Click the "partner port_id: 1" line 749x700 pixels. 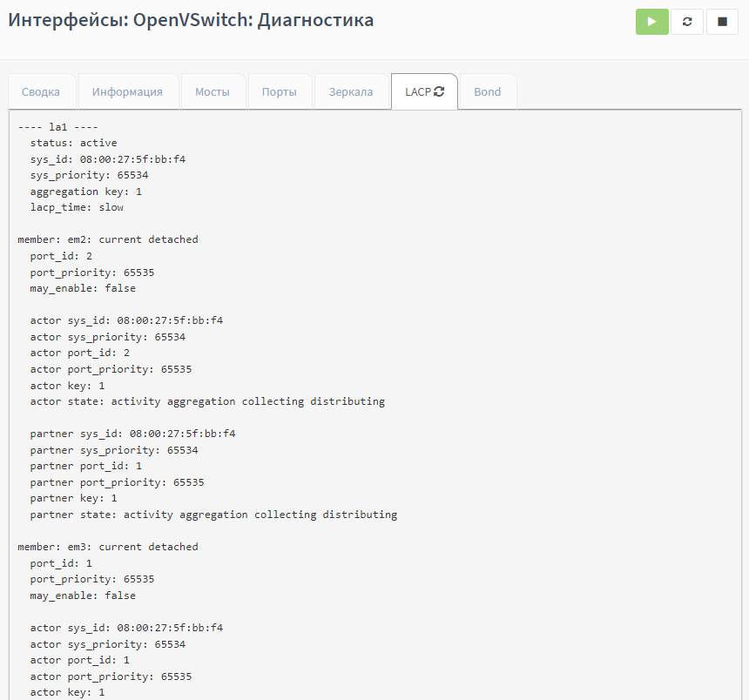tap(85, 466)
